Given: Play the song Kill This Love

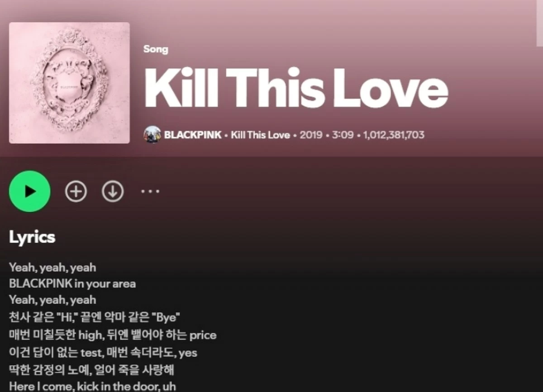Looking at the screenshot, I should pos(29,191).
